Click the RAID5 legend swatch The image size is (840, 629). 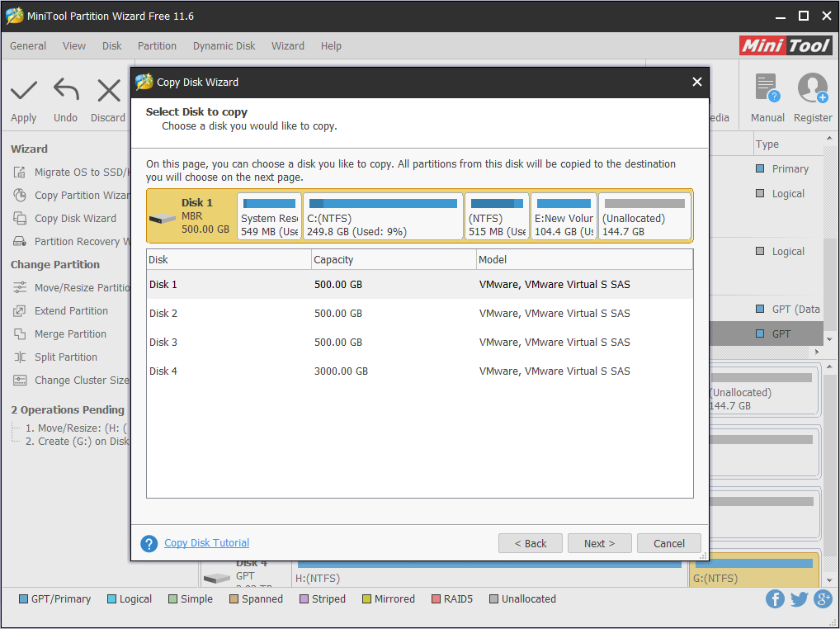436,599
